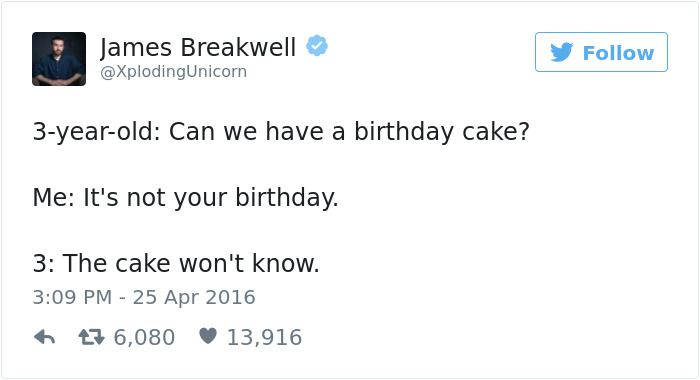The image size is (700, 380).
Task: Click the line '3-year-old: Can we have a birthday cake?'
Action: tap(281, 133)
